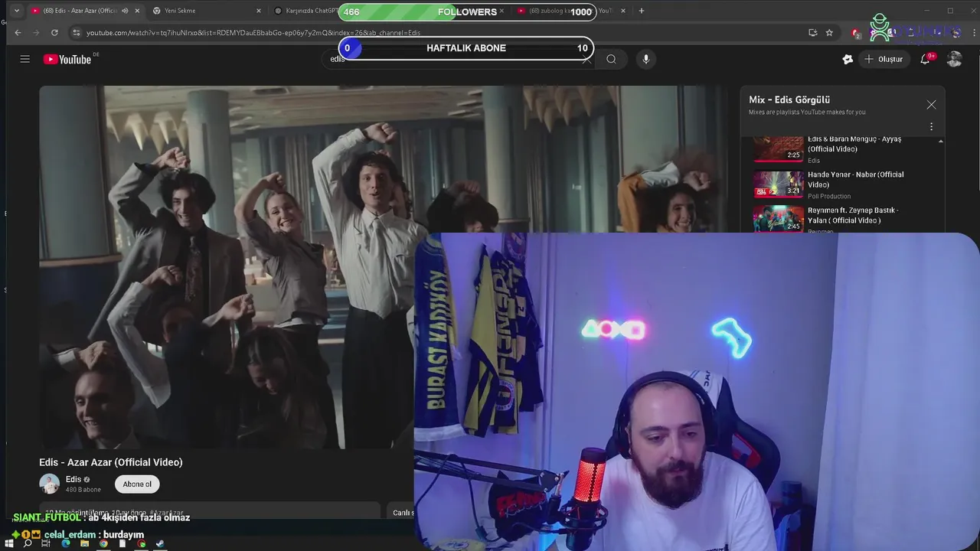Activate voice search microphone

pyautogui.click(x=645, y=59)
